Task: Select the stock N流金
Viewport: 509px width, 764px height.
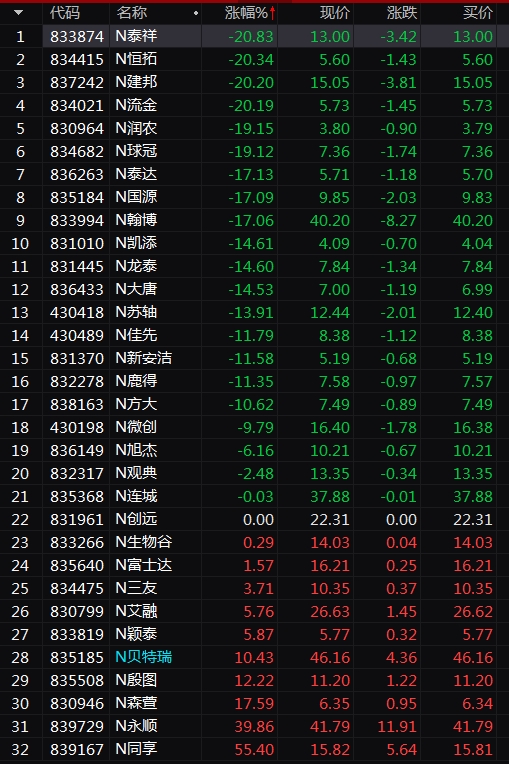Action: (x=136, y=105)
